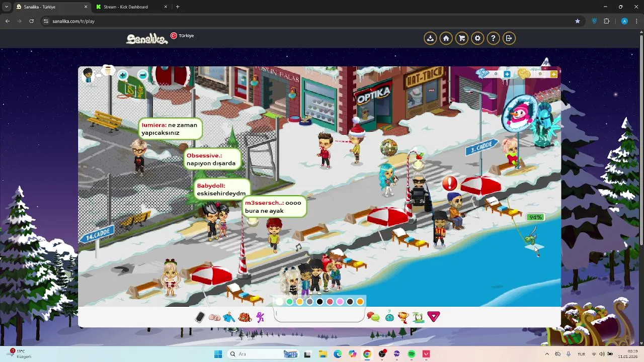Click the chat message input box
644x362 pixels.
319,315
